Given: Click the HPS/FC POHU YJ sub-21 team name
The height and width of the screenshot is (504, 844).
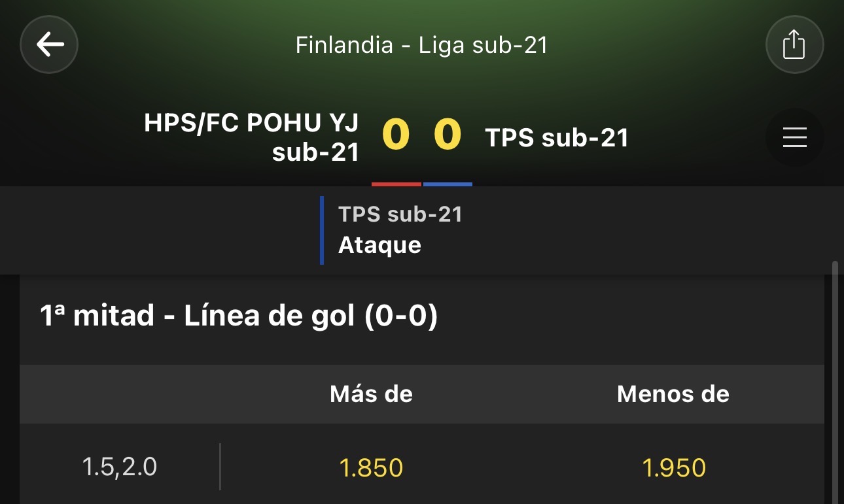Looking at the screenshot, I should pos(252,138).
